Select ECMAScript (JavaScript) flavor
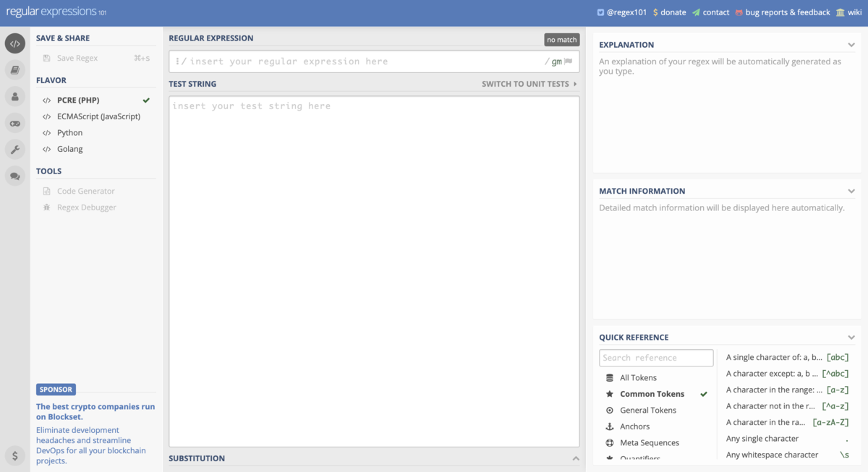This screenshot has height=472, width=868. (x=96, y=116)
